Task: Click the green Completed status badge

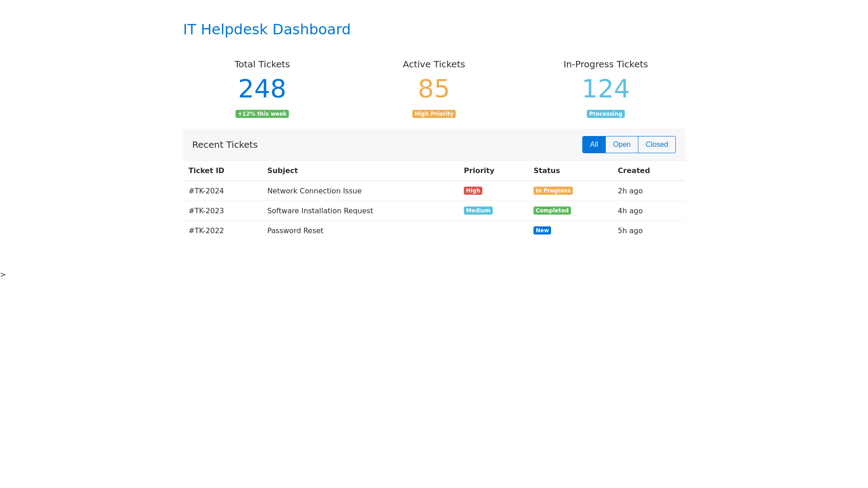Action: (x=552, y=211)
